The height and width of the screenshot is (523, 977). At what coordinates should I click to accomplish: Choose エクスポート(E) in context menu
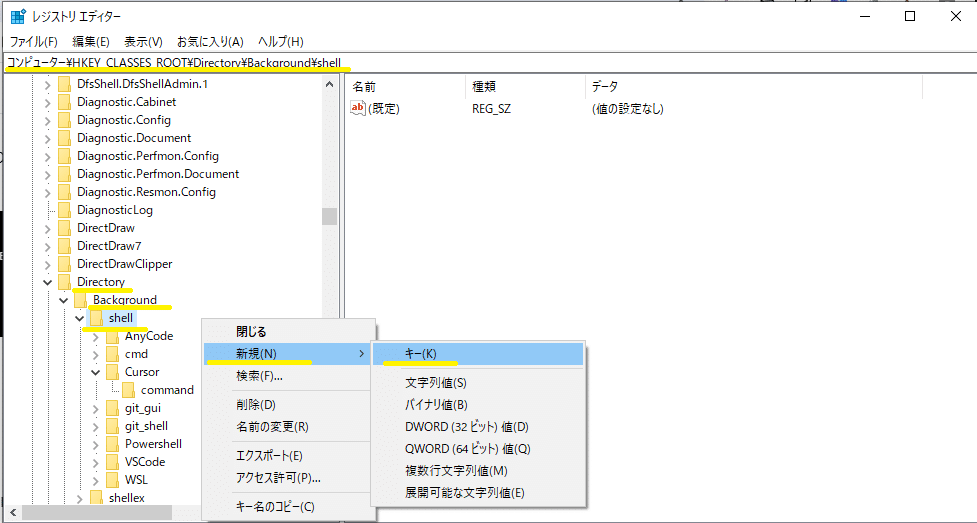289,456
